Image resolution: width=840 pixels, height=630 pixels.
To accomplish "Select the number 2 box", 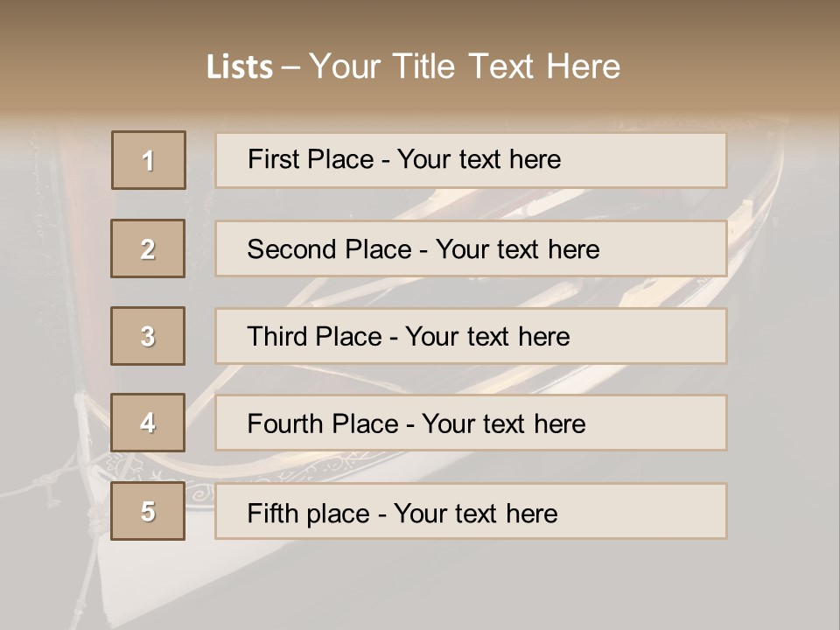I will point(148,248).
